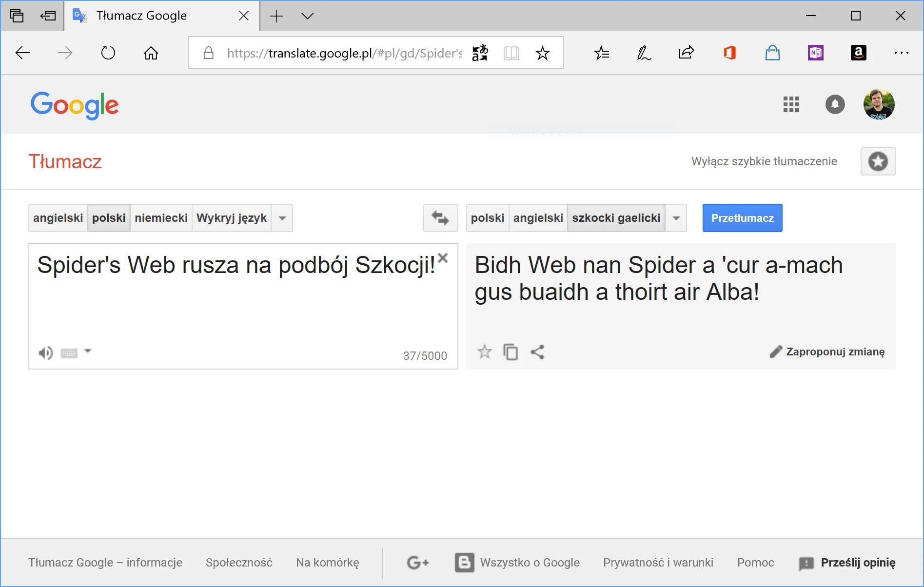Click the browser translate icon in address bar
The width and height of the screenshot is (924, 587).
click(x=480, y=53)
